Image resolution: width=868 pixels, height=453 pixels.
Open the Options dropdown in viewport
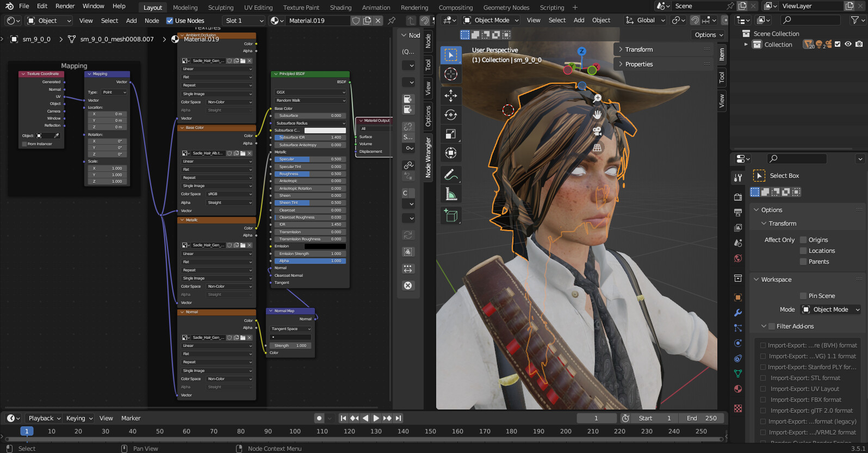coord(709,35)
